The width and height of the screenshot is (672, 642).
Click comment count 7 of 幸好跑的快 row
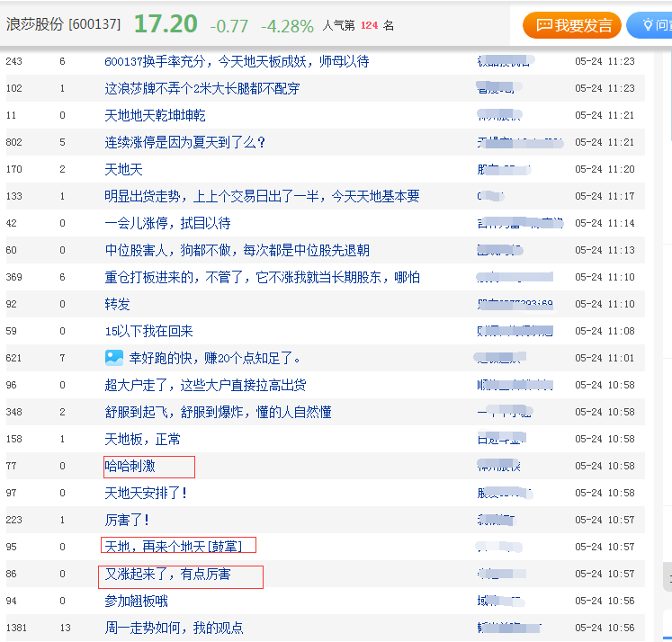pos(63,359)
